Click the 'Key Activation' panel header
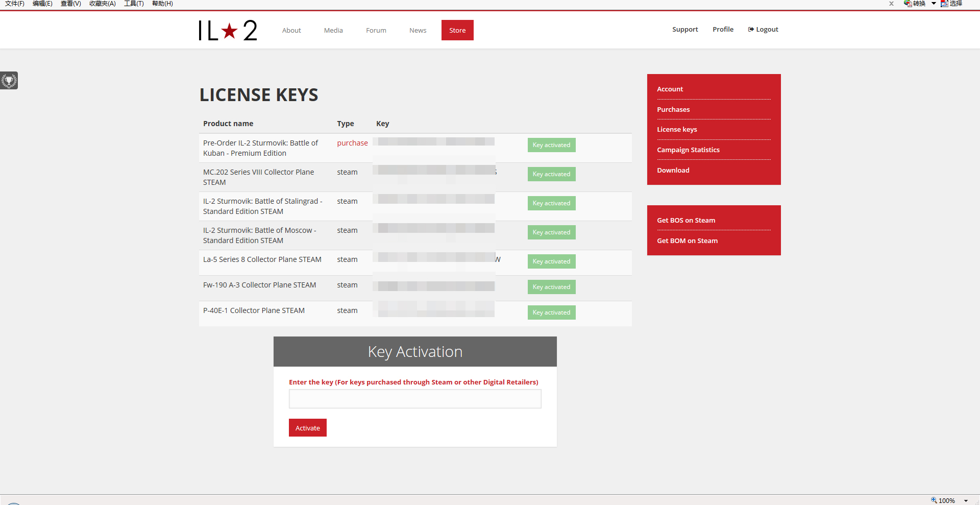Image resolution: width=980 pixels, height=505 pixels. (x=415, y=351)
